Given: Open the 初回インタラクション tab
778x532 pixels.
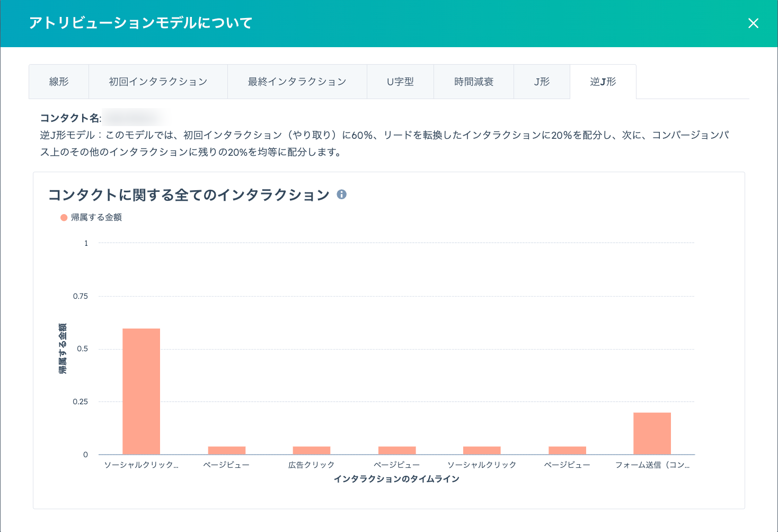Looking at the screenshot, I should 158,82.
